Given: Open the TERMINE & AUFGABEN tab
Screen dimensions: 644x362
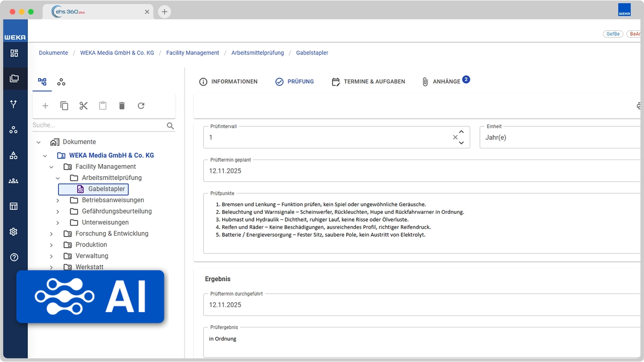Looking at the screenshot, I should tap(368, 82).
